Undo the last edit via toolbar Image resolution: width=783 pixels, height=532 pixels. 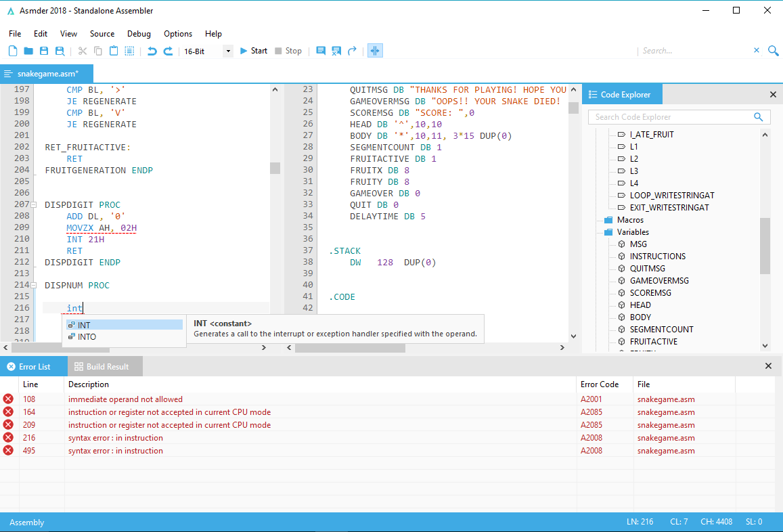tap(152, 51)
